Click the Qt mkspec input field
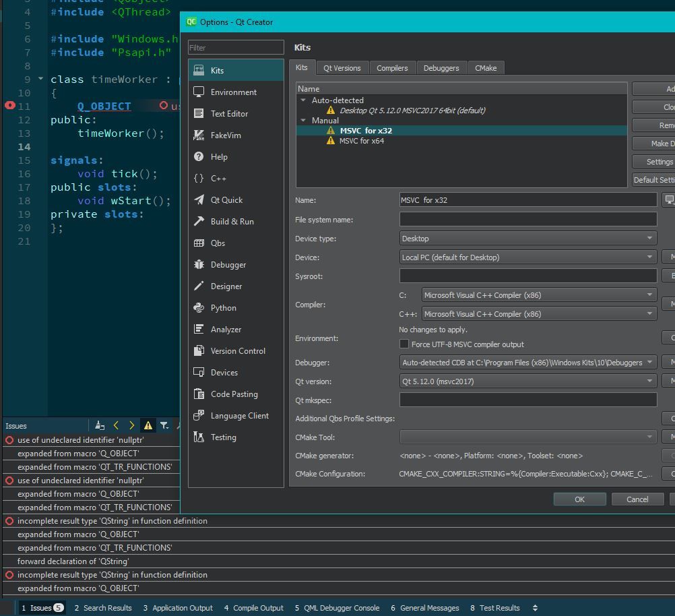Viewport: 675px width, 616px height. pyautogui.click(x=528, y=400)
